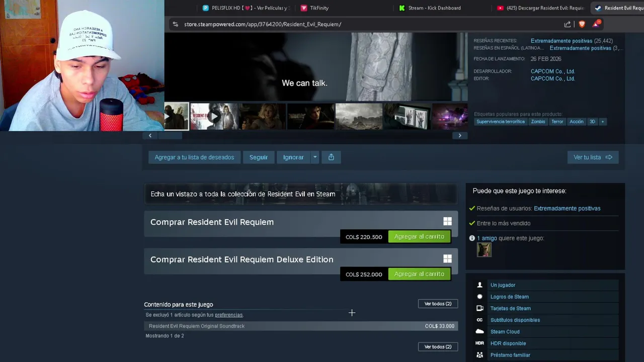Add Resident Evil Requiem standard to cart

tap(419, 237)
